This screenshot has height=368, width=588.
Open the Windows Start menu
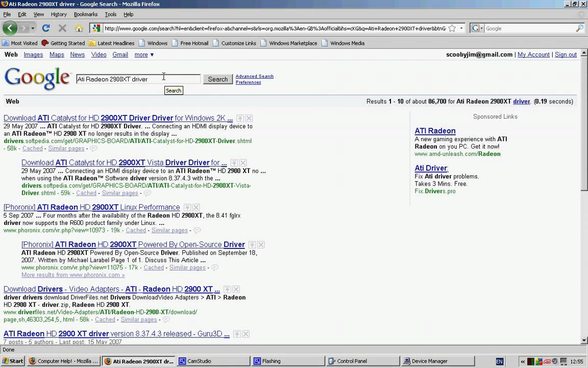click(x=13, y=361)
